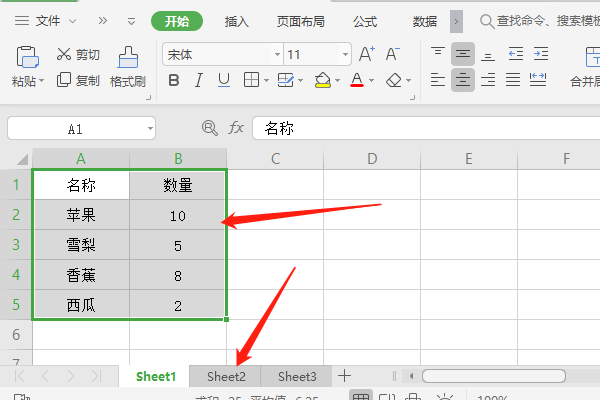Apply cell borders with the border icon
This screenshot has height=400, width=600.
(251, 80)
